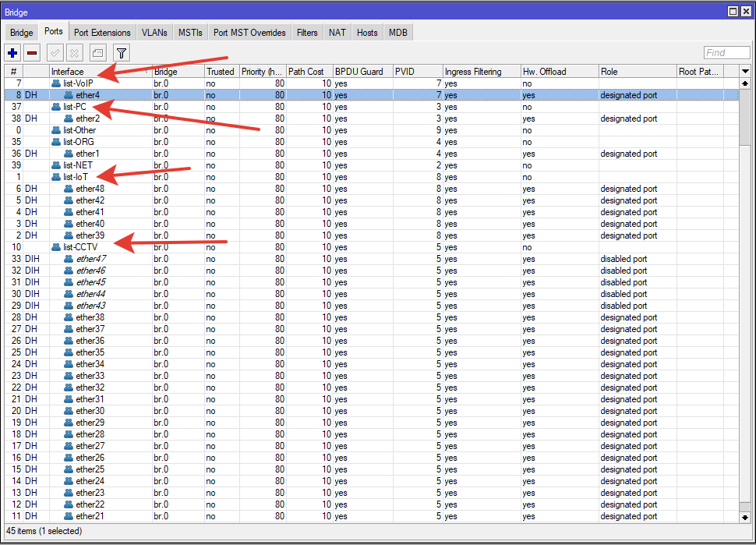This screenshot has height=545, width=756.
Task: Click the Enable checkmark toolbar icon
Action: [55, 53]
